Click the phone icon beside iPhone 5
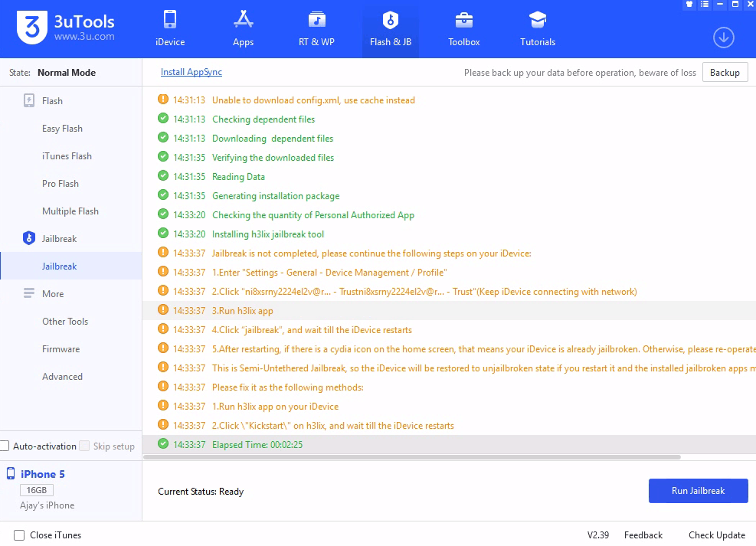This screenshot has height=546, width=756. pyautogui.click(x=11, y=474)
